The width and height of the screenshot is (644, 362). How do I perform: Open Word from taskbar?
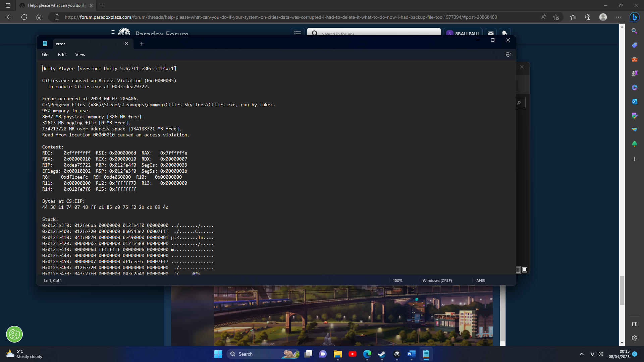[412, 354]
